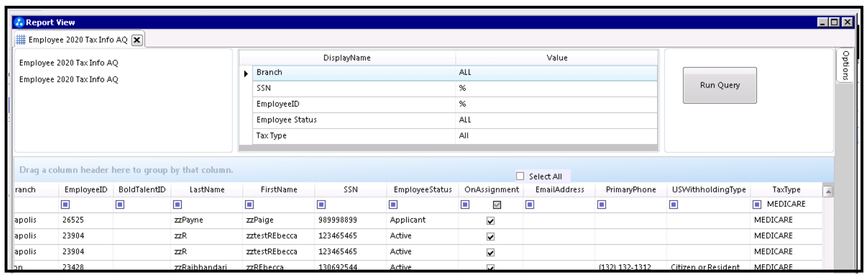Sort by the OnAssignment column header
The width and height of the screenshot is (868, 276).
(491, 190)
